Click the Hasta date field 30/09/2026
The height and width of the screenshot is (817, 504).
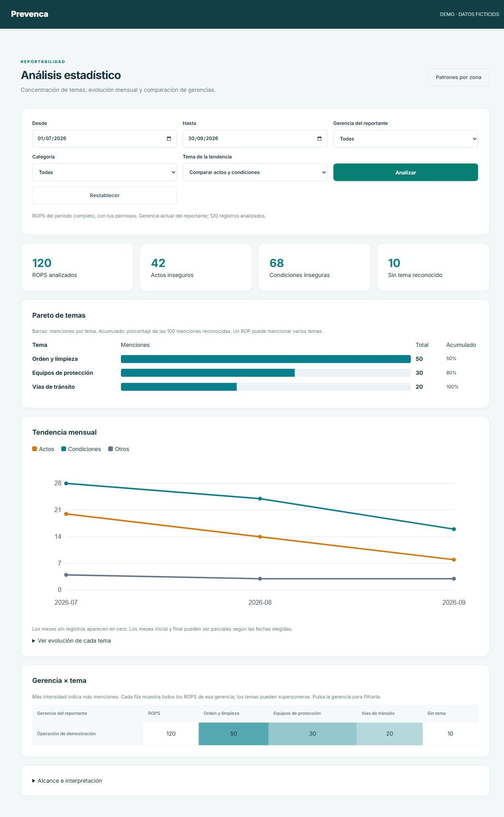click(x=255, y=139)
